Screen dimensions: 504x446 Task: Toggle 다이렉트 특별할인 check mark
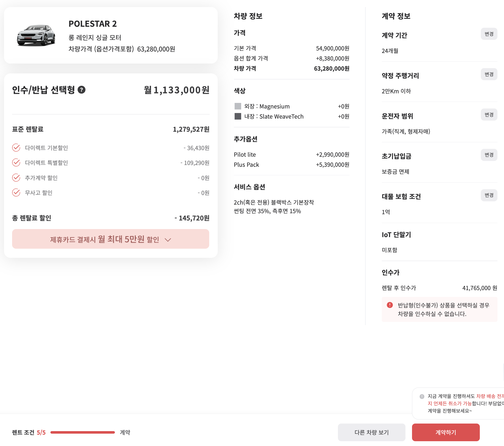pyautogui.click(x=16, y=163)
